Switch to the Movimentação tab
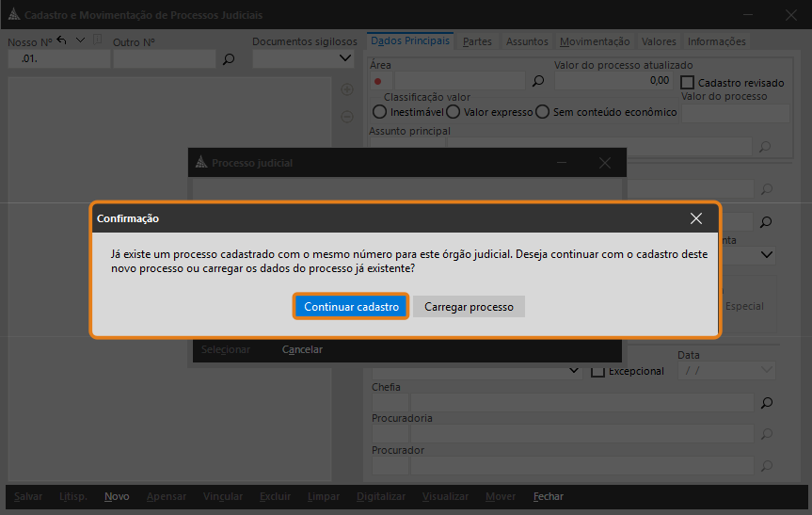812x515 pixels. (595, 41)
